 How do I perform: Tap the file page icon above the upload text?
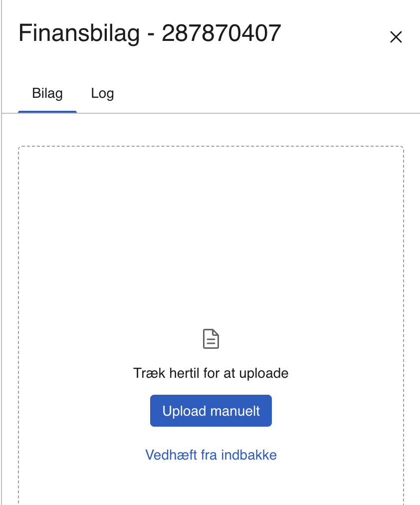(x=211, y=339)
